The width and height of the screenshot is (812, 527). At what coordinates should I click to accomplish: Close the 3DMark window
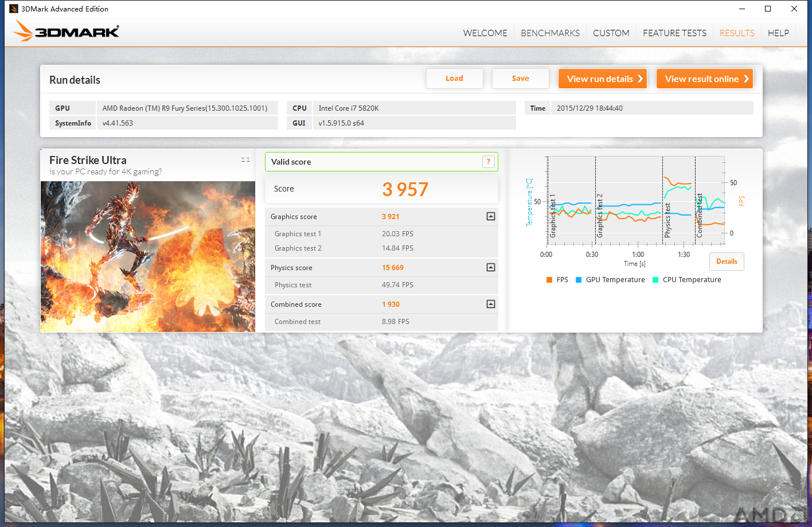[794, 9]
